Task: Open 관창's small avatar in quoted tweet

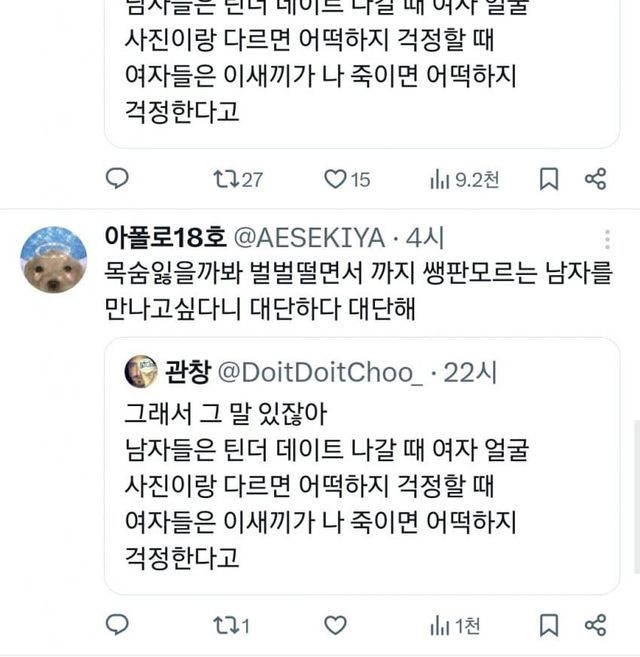Action: click(x=141, y=372)
